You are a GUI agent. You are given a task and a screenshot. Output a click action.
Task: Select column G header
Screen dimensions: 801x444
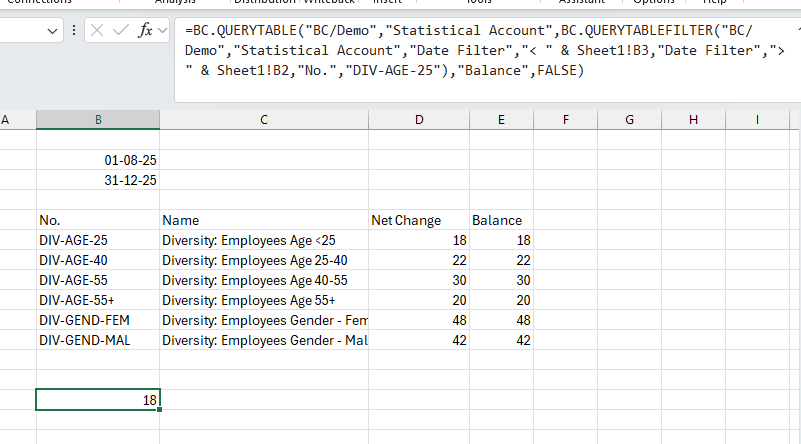point(629,120)
